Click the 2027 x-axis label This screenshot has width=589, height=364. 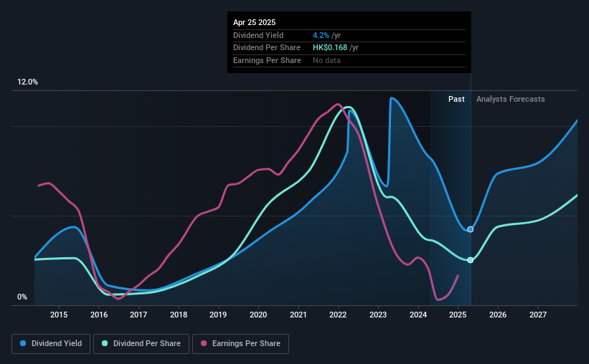pos(538,315)
